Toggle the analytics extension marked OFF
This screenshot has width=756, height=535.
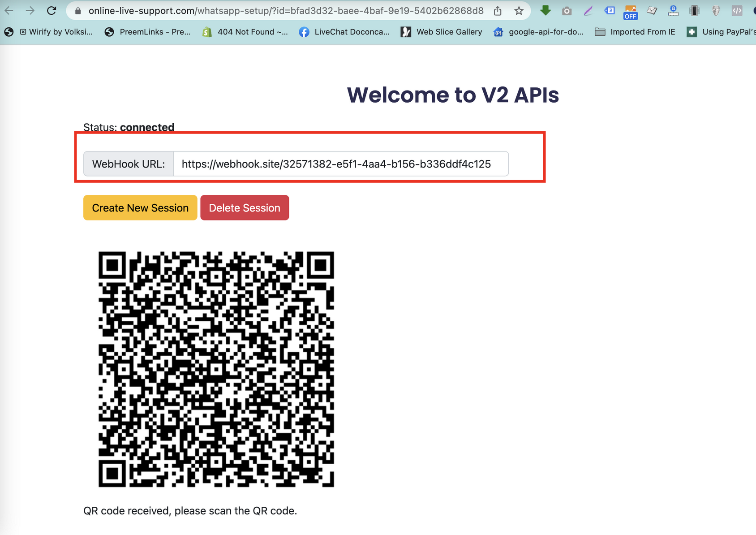(x=631, y=12)
